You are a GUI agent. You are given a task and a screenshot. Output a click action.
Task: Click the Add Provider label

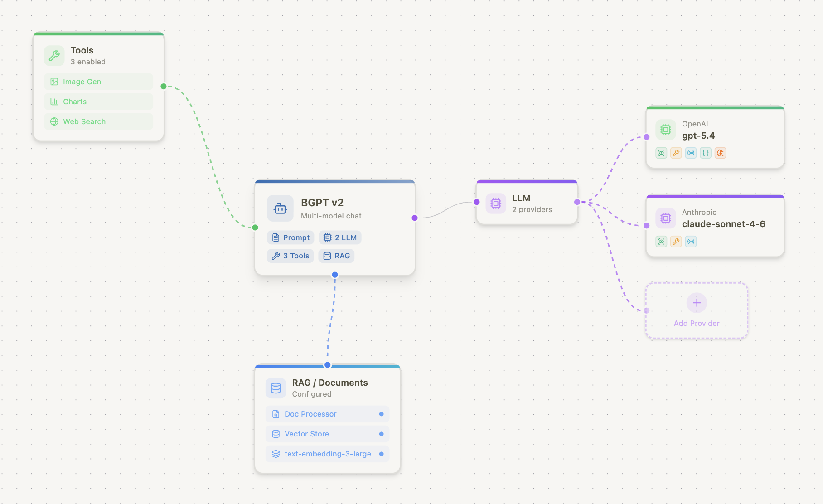click(697, 323)
